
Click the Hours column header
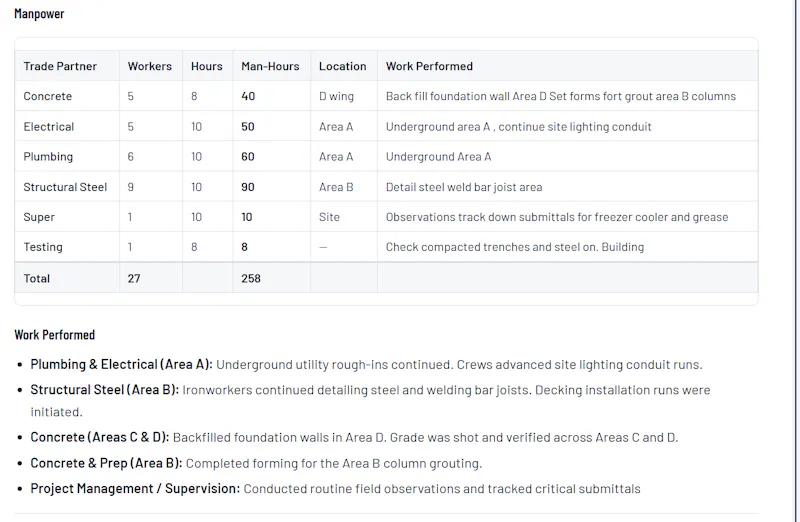pos(207,66)
